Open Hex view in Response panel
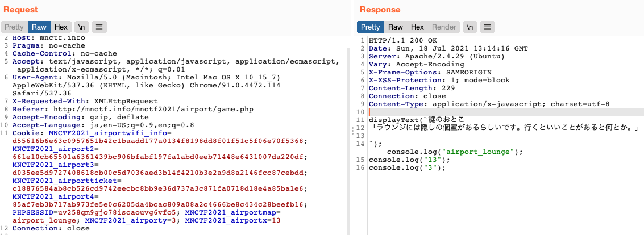 (x=417, y=27)
